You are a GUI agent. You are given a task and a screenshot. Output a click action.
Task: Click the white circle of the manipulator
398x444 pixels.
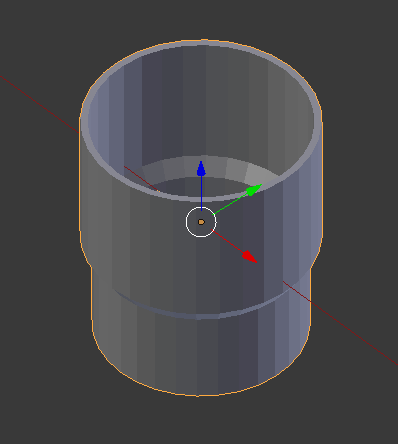coord(201,222)
